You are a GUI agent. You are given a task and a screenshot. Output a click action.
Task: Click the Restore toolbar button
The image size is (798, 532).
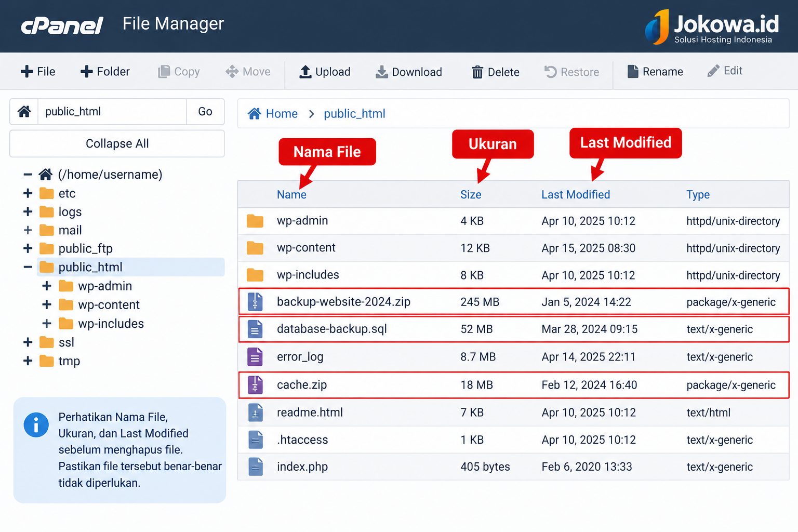coord(571,72)
